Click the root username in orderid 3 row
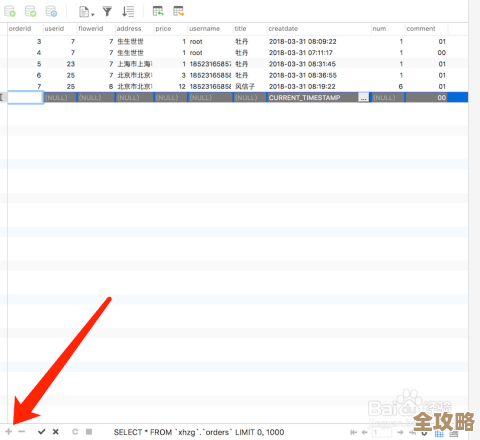This screenshot has width=480, height=440. point(196,42)
